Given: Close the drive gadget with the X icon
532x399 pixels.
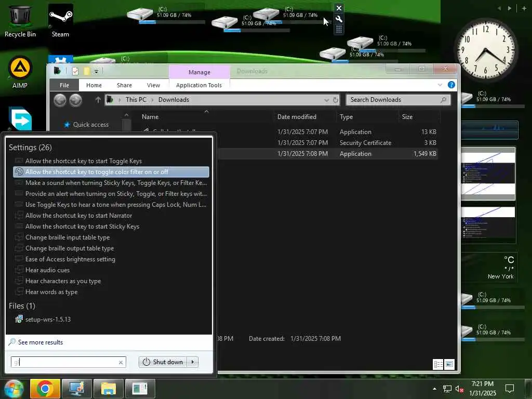Looking at the screenshot, I should tap(339, 8).
